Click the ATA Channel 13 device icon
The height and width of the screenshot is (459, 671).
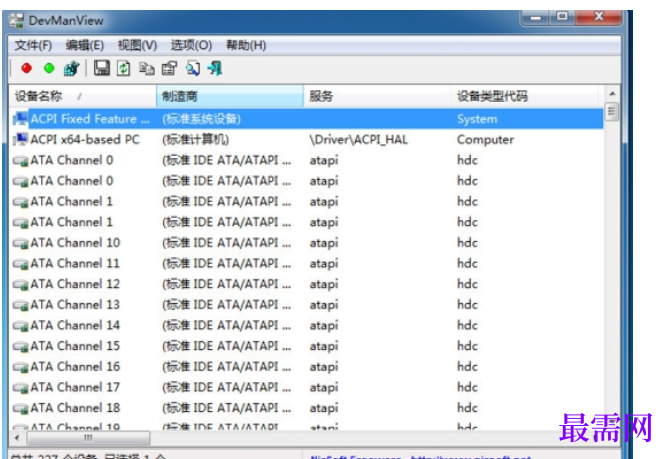coord(20,305)
